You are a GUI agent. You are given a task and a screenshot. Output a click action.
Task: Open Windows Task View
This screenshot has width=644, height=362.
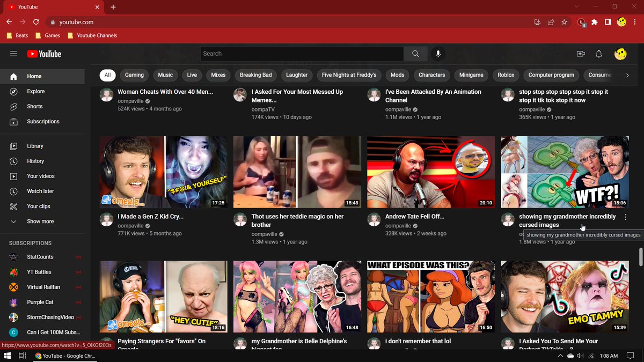(23, 356)
